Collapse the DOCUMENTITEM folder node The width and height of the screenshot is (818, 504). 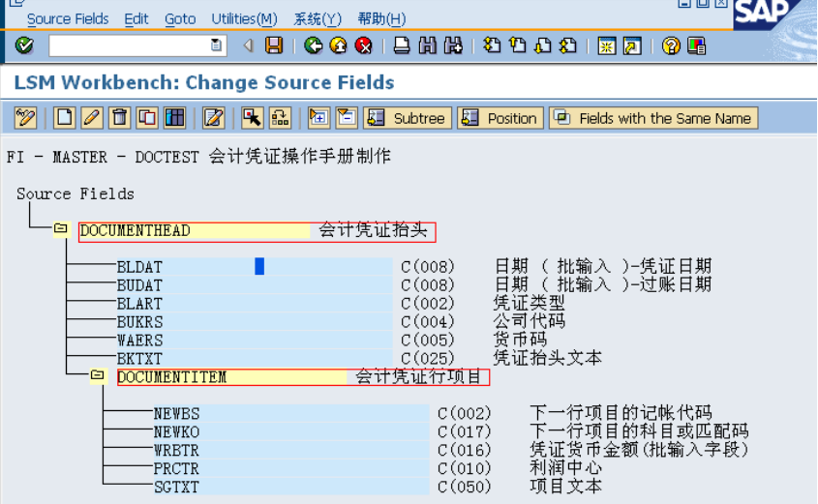98,375
